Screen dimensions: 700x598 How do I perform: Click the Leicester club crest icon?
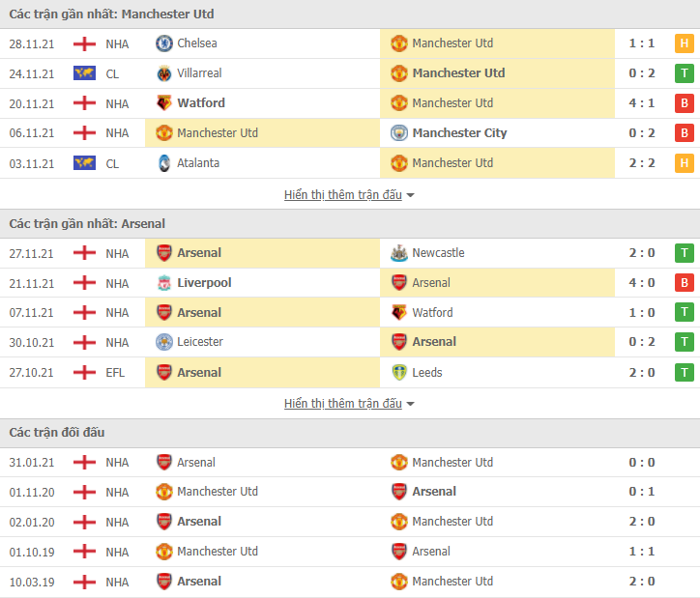coord(163,342)
